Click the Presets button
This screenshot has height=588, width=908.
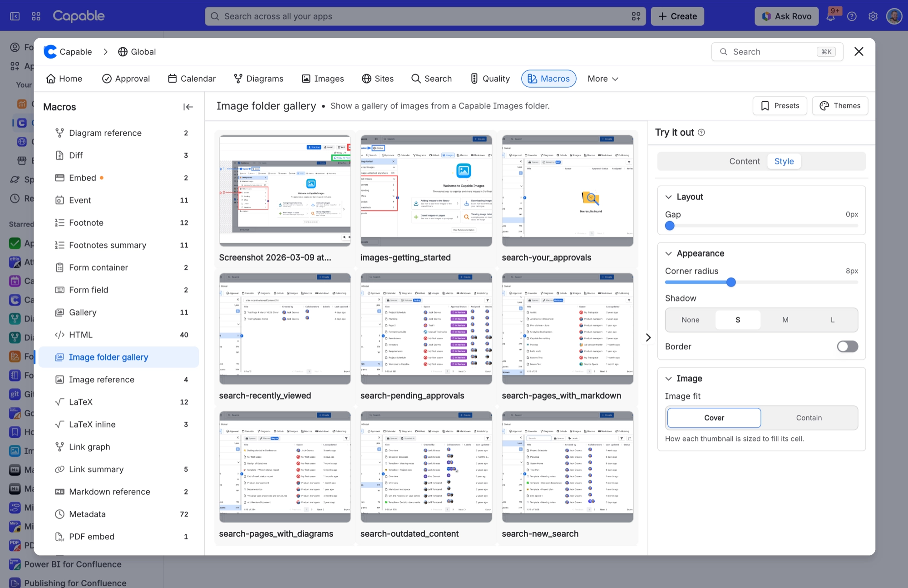pos(780,106)
